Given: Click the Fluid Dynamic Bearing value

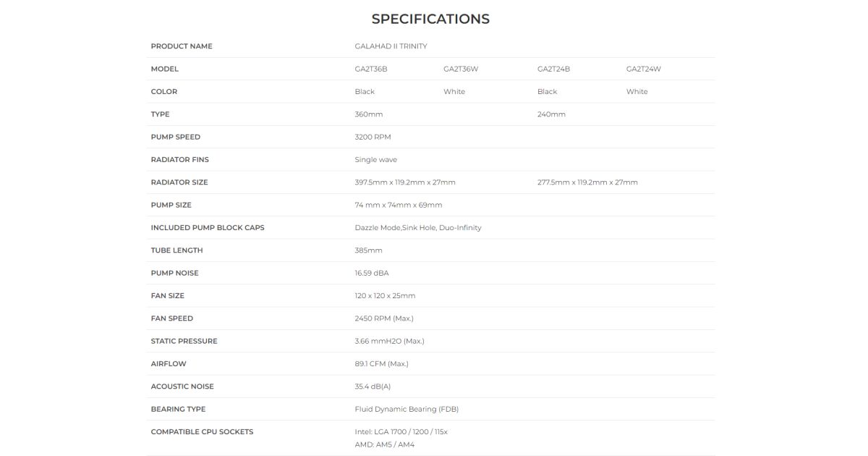Looking at the screenshot, I should [407, 410].
